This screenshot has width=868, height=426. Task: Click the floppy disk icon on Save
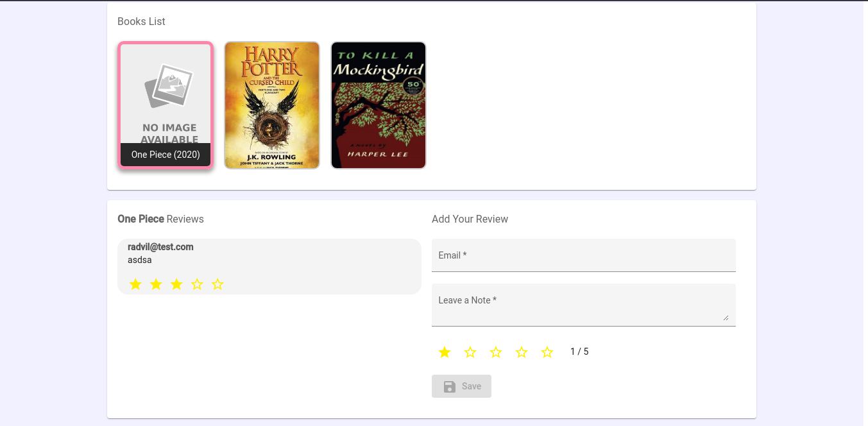pos(450,386)
